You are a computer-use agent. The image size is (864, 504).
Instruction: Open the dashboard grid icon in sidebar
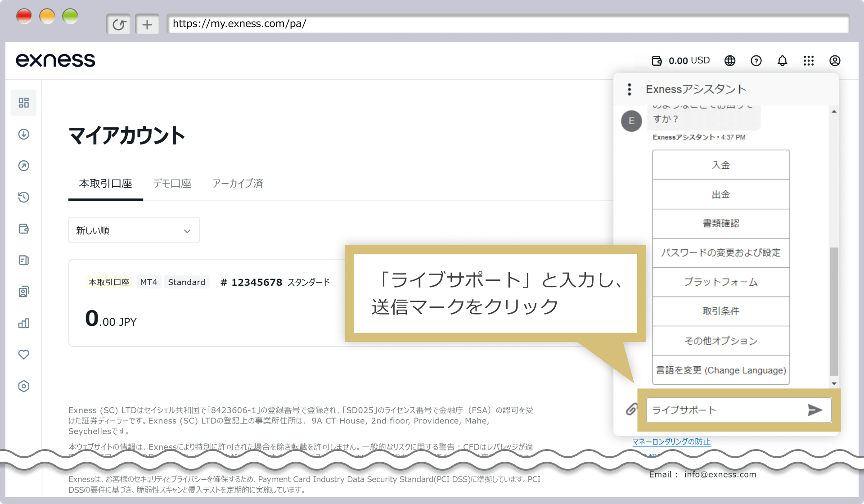(x=24, y=103)
